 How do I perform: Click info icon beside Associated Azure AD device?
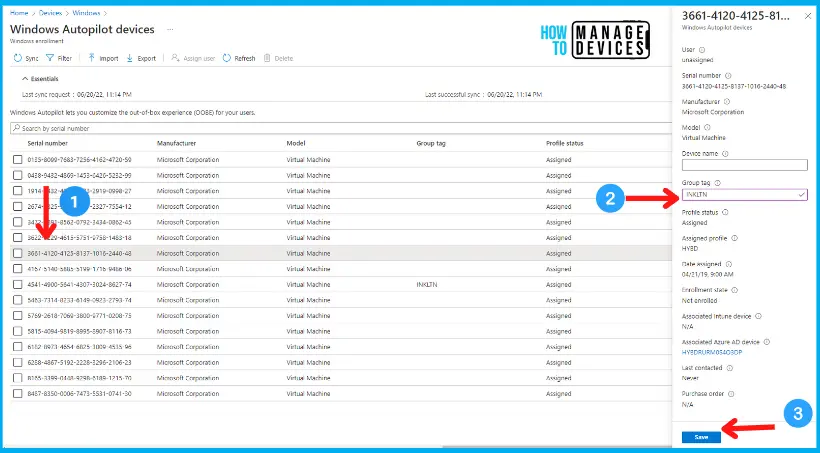767,342
